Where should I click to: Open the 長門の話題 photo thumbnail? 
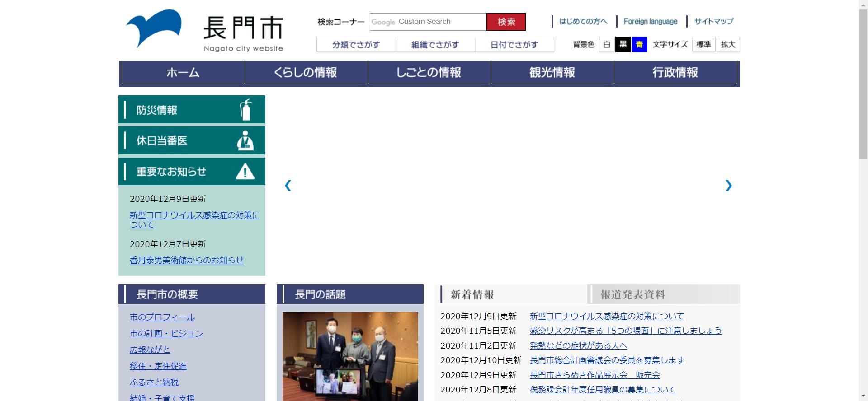(350, 356)
